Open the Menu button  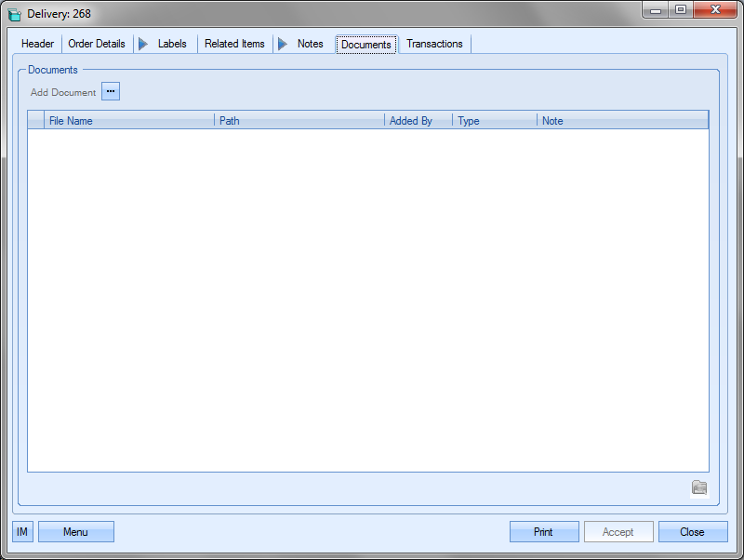(76, 531)
